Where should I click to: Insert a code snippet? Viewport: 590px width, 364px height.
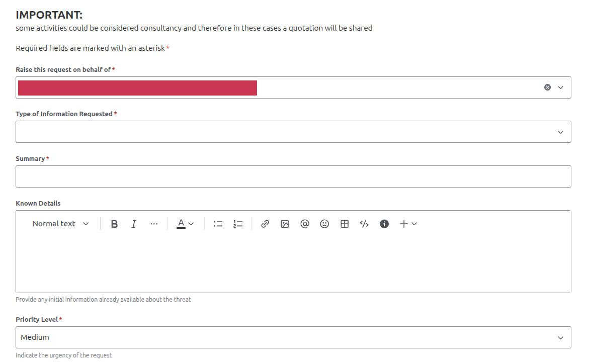point(364,224)
